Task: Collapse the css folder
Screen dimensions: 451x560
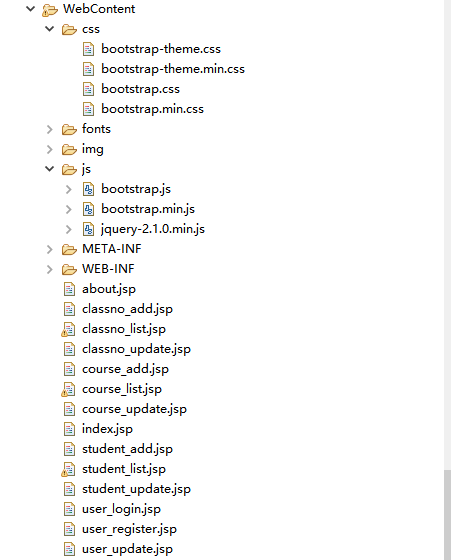Action: click(50, 29)
